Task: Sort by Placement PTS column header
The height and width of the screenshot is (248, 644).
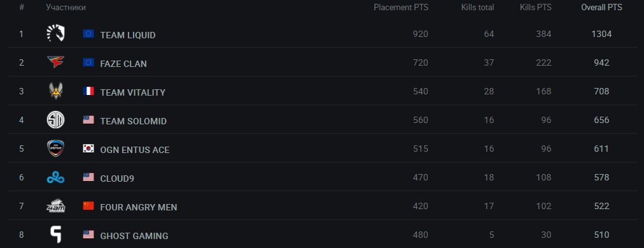Action: (401, 8)
